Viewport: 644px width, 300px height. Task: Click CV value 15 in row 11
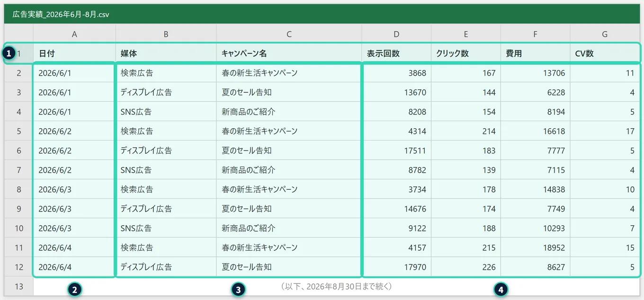[x=605, y=247]
